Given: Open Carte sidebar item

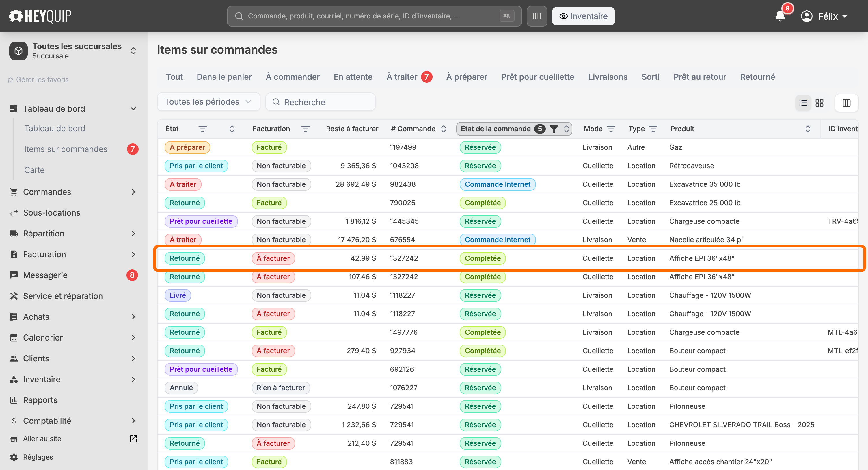Looking at the screenshot, I should [34, 170].
